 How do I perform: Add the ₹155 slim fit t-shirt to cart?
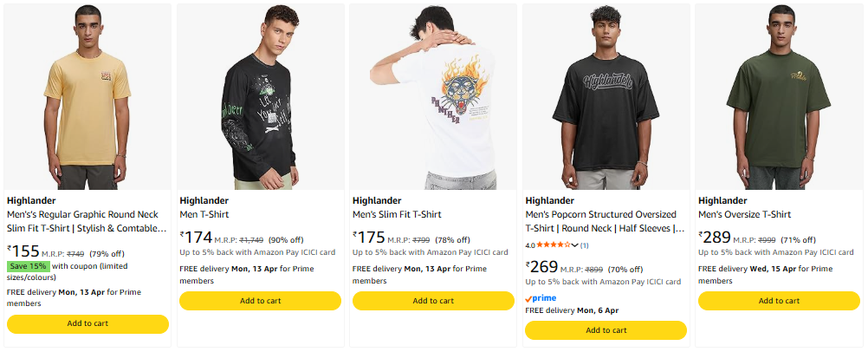(x=87, y=323)
